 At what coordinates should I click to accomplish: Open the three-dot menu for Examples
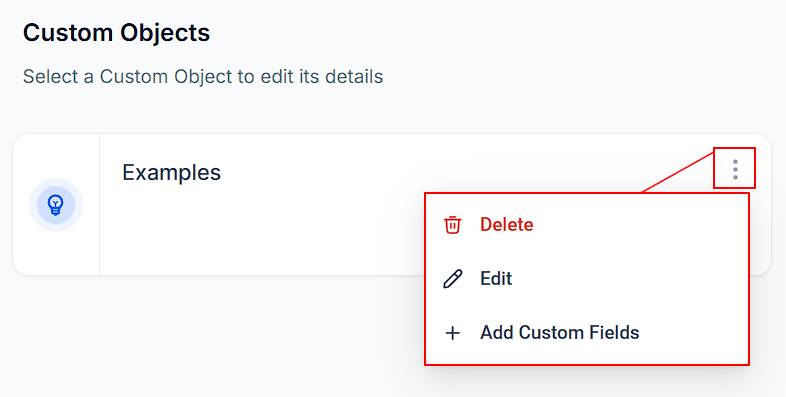tap(735, 169)
